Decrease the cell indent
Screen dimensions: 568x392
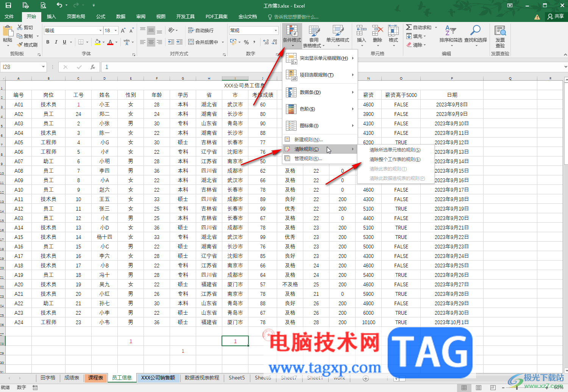coord(171,42)
